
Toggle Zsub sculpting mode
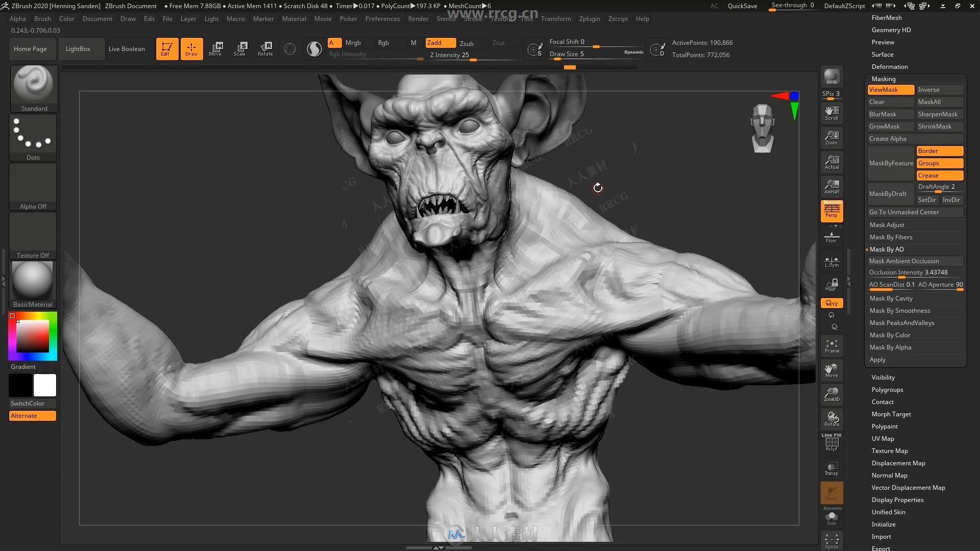coord(472,43)
